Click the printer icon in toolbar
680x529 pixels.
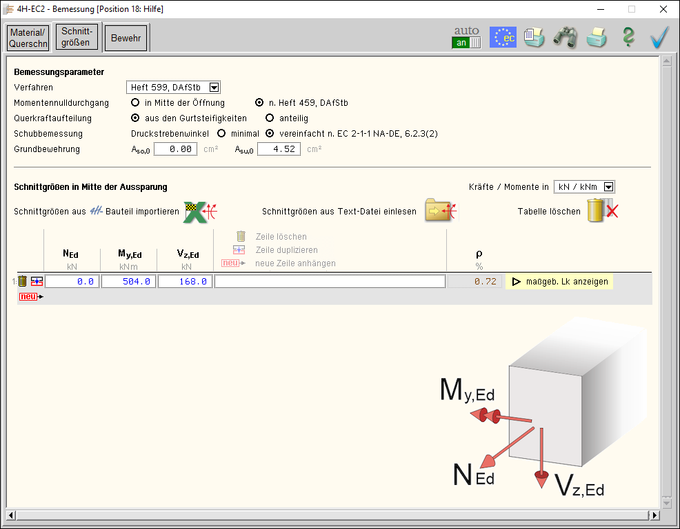tap(597, 38)
